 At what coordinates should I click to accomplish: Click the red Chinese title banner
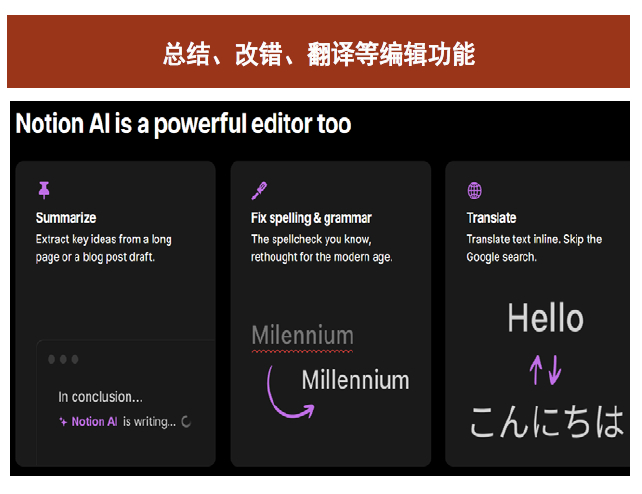319,52
